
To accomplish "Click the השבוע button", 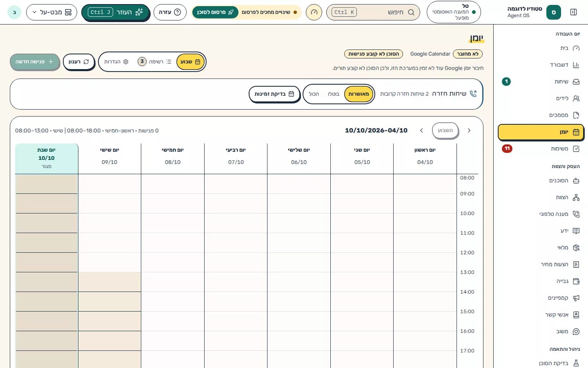I will coord(445,130).
